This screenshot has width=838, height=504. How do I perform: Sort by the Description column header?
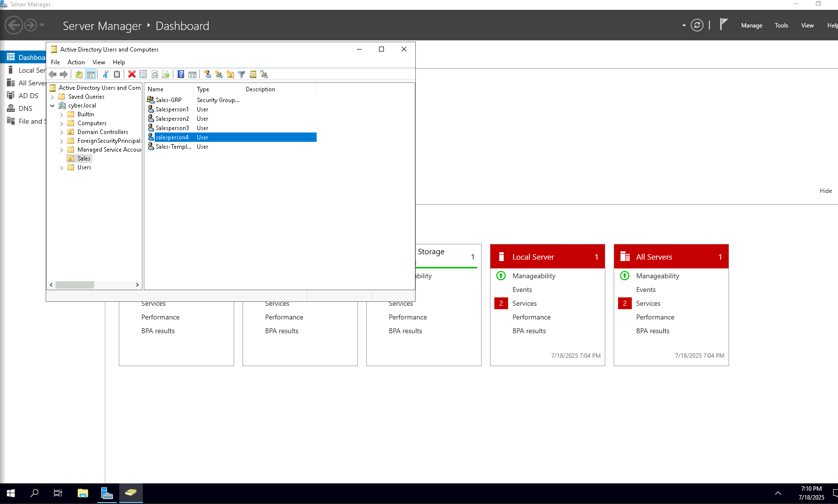(x=280, y=89)
